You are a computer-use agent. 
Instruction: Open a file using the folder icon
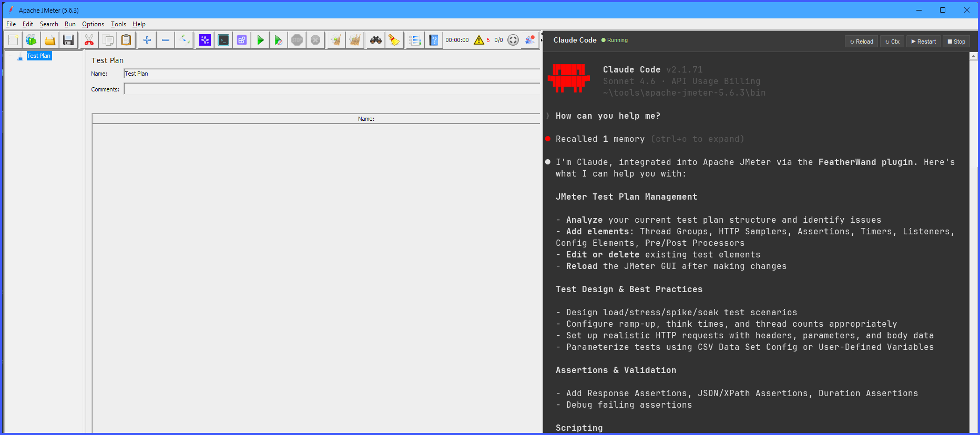50,40
